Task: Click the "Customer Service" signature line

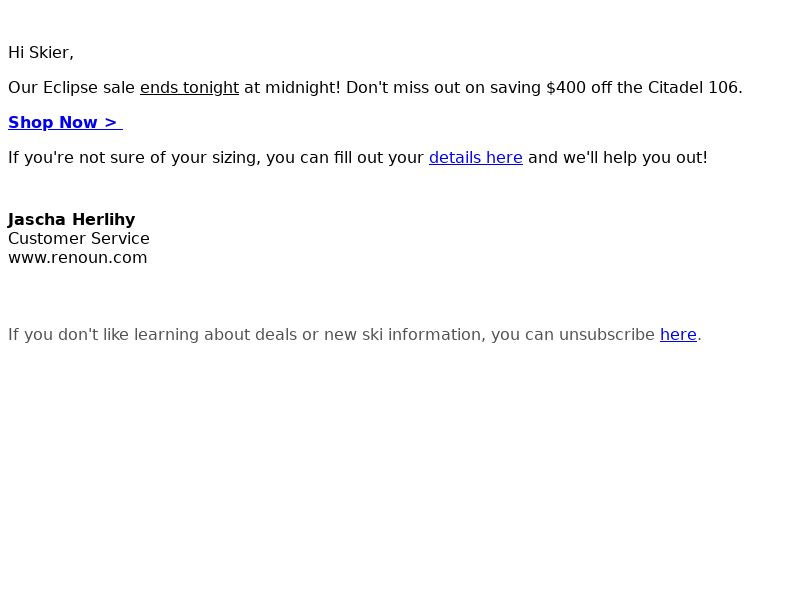Action: (x=79, y=238)
